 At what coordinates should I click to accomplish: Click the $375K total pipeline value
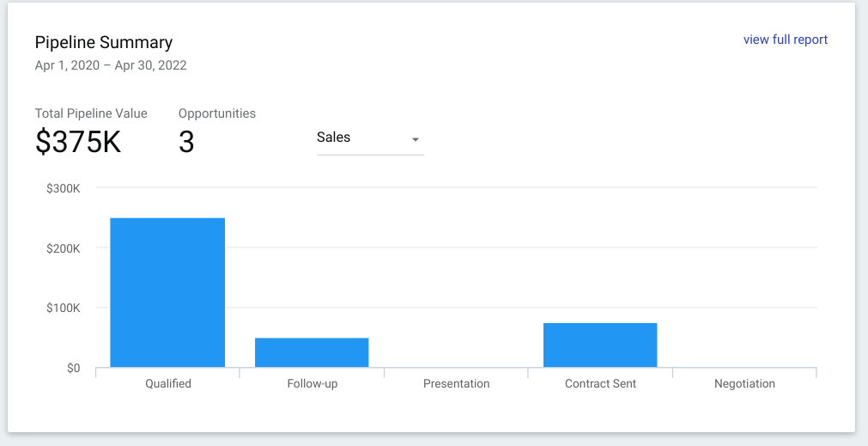click(78, 142)
